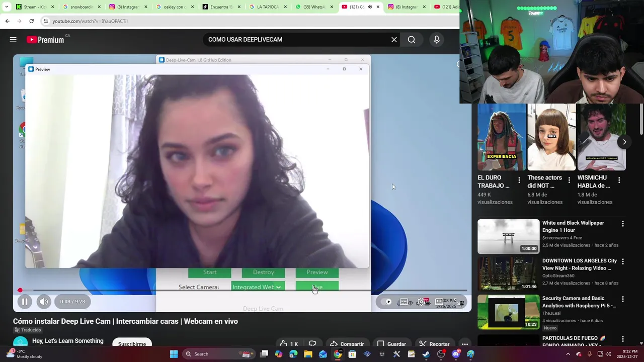The height and width of the screenshot is (362, 644).
Task: Go back in Chrome history
Action: pyautogui.click(x=7, y=21)
